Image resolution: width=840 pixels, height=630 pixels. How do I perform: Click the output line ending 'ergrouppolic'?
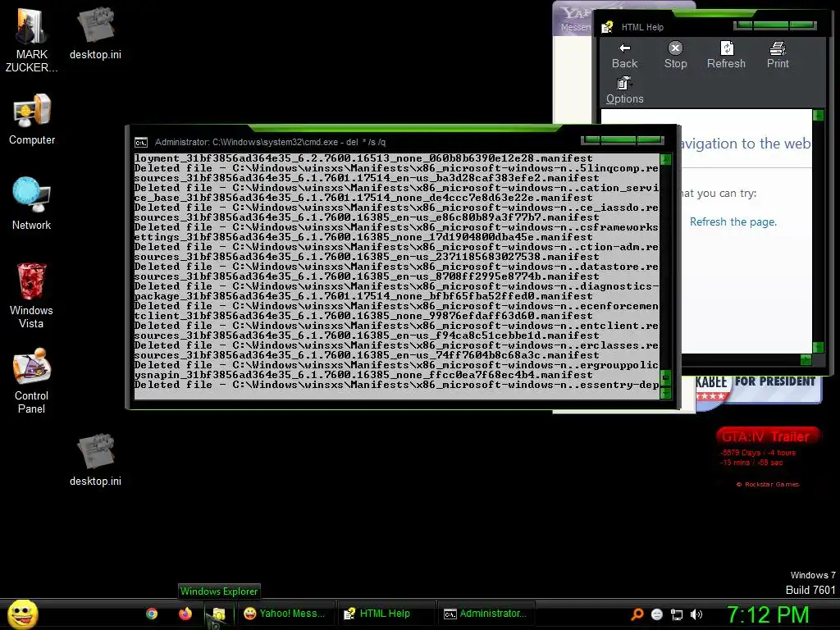point(396,365)
